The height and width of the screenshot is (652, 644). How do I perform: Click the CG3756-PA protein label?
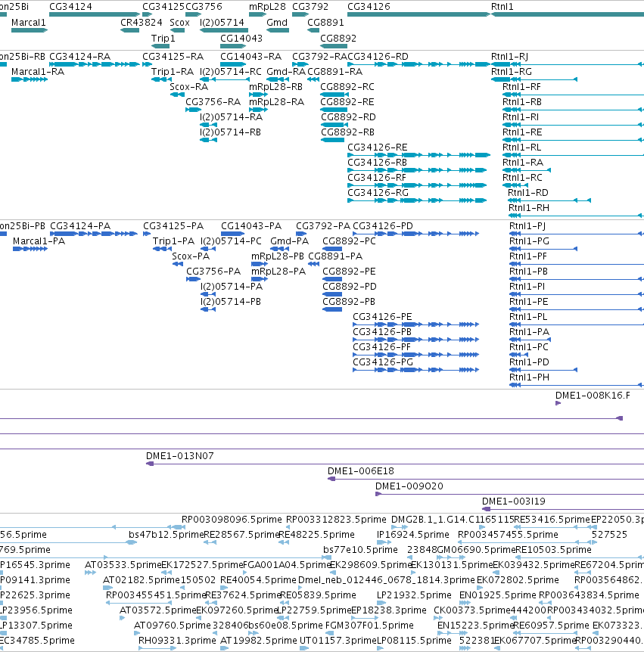tap(213, 272)
